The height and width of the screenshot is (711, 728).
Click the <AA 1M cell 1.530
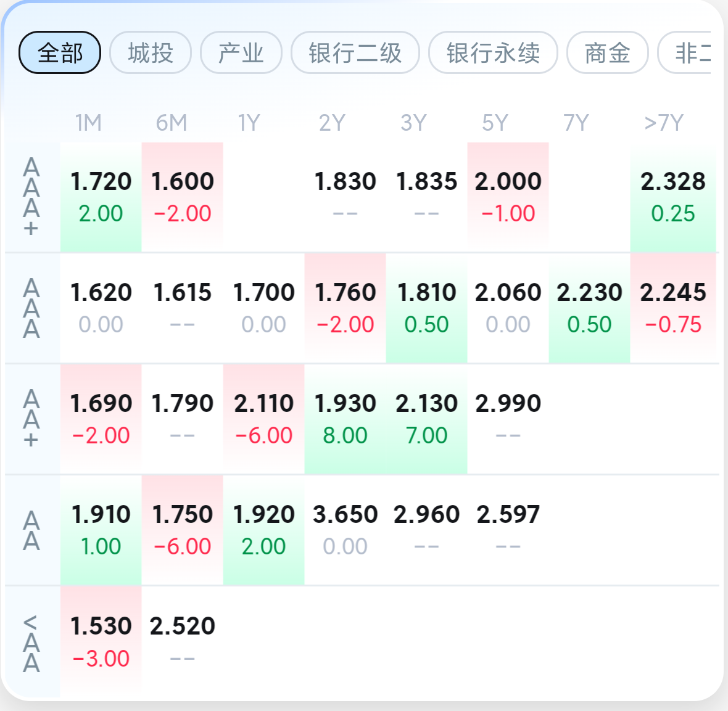[101, 642]
